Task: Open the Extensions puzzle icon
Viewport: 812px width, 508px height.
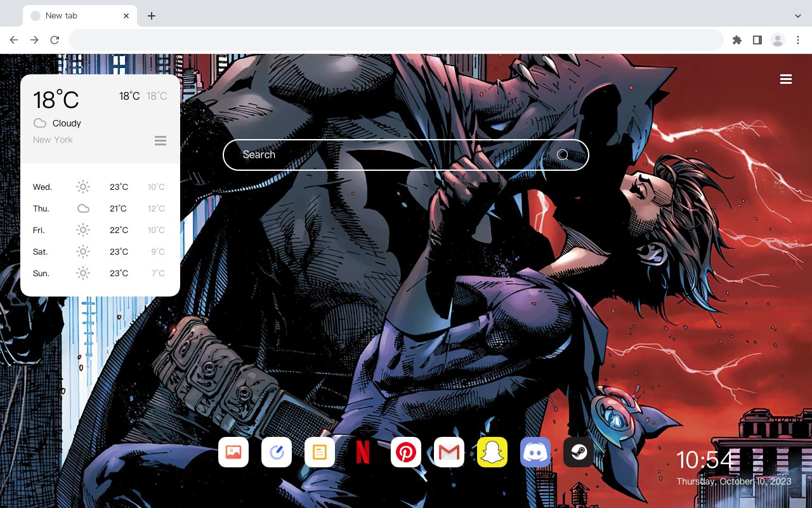Action: coord(737,40)
